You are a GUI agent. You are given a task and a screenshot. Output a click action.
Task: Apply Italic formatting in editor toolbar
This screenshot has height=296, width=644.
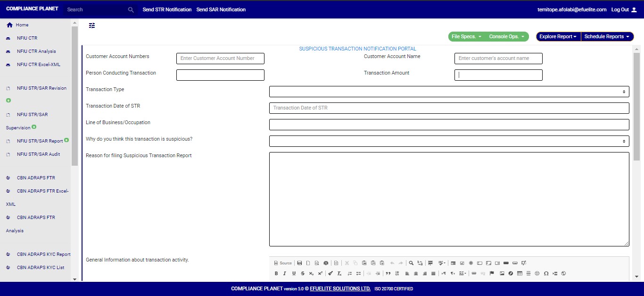coord(285,273)
